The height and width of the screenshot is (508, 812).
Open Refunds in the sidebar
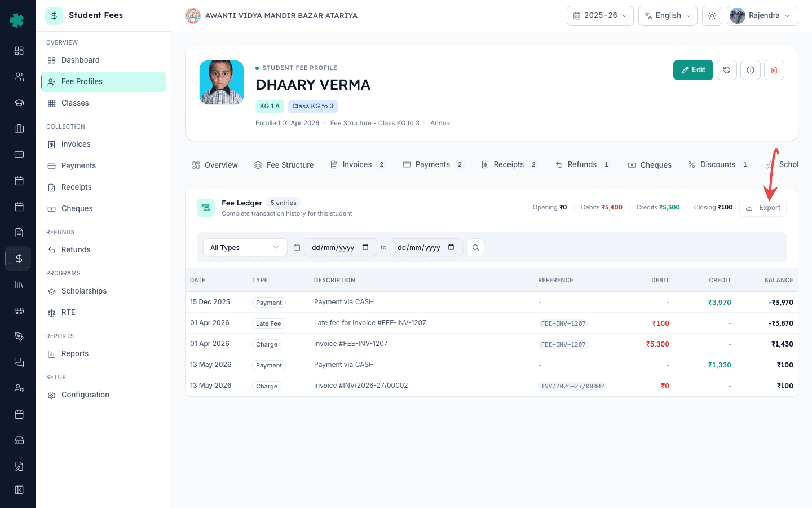(103, 250)
